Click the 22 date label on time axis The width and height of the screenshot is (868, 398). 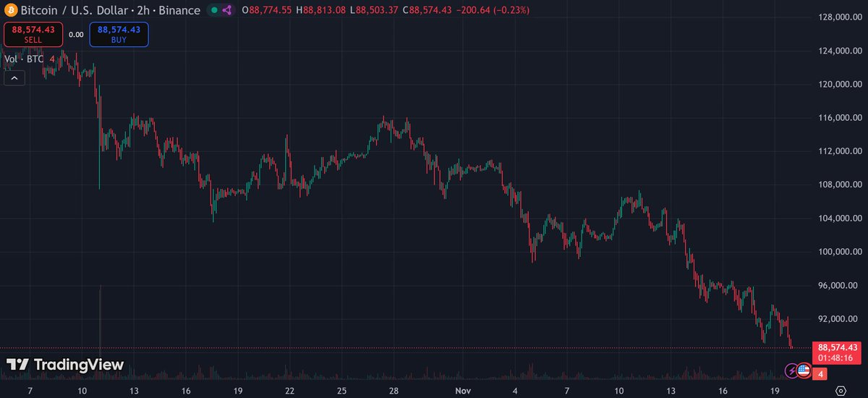[289, 390]
